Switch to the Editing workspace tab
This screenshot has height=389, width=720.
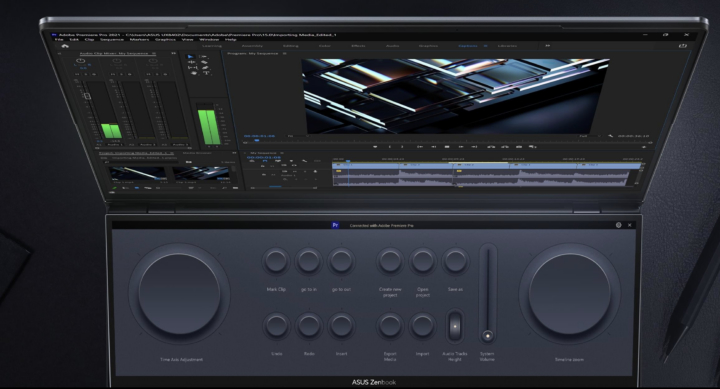pos(290,46)
